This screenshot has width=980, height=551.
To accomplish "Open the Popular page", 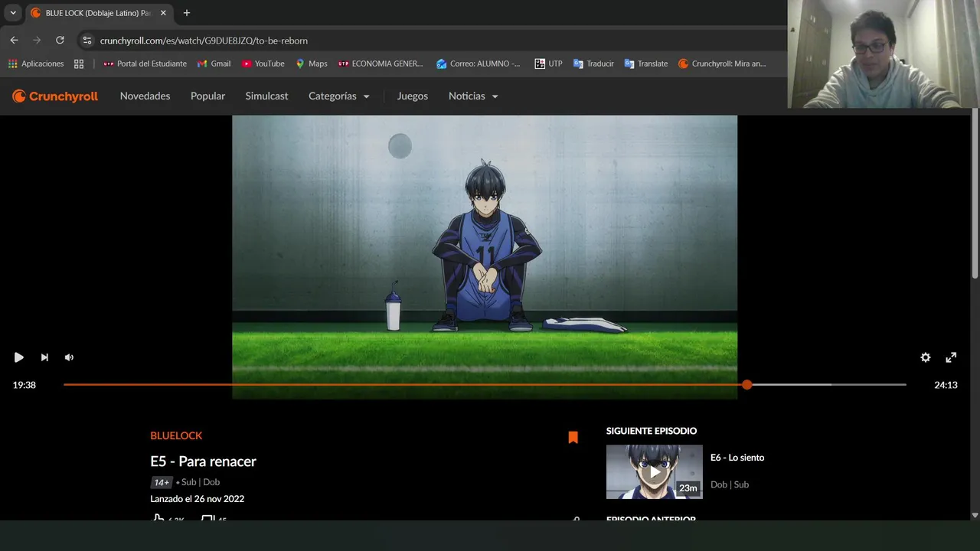I will pyautogui.click(x=207, y=96).
